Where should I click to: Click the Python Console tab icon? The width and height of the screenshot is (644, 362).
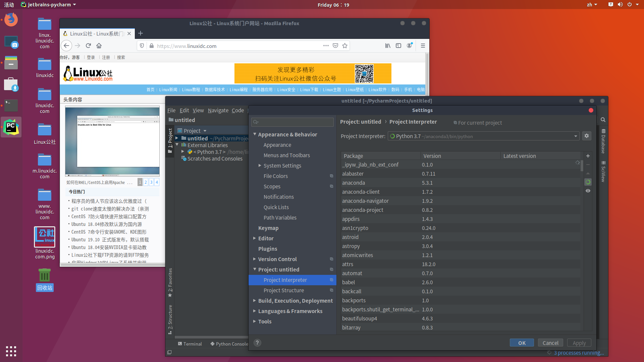213,343
